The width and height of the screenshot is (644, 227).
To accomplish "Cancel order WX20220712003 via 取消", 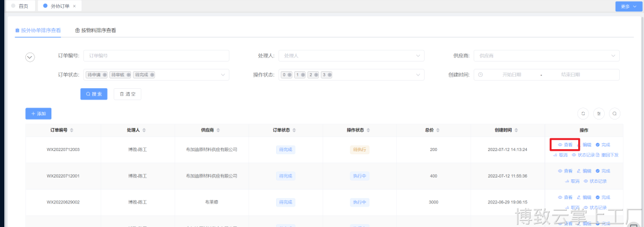I will tap(560, 155).
